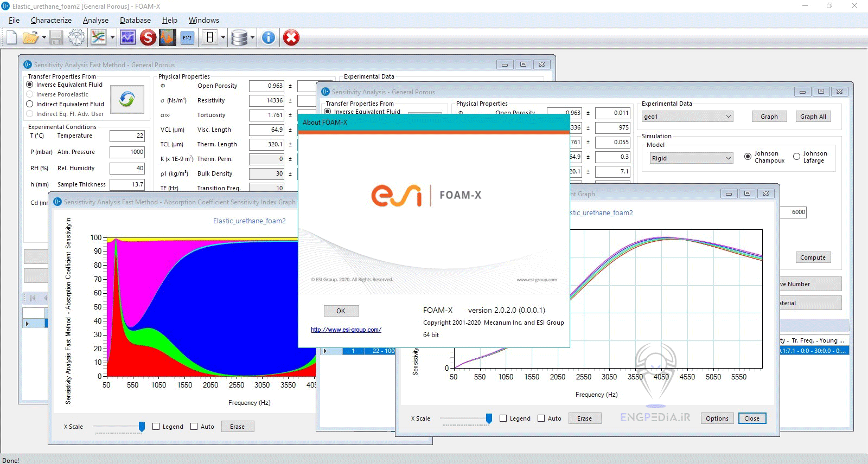Open the dropdown arrow beside the database icon
Screen dimensions: 868x464
click(x=252, y=38)
